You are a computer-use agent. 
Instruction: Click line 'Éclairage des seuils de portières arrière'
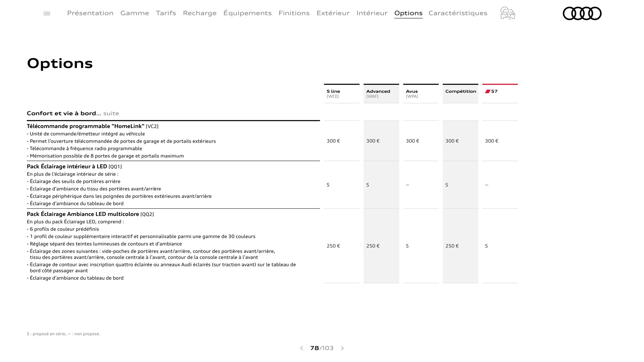pos(74,182)
